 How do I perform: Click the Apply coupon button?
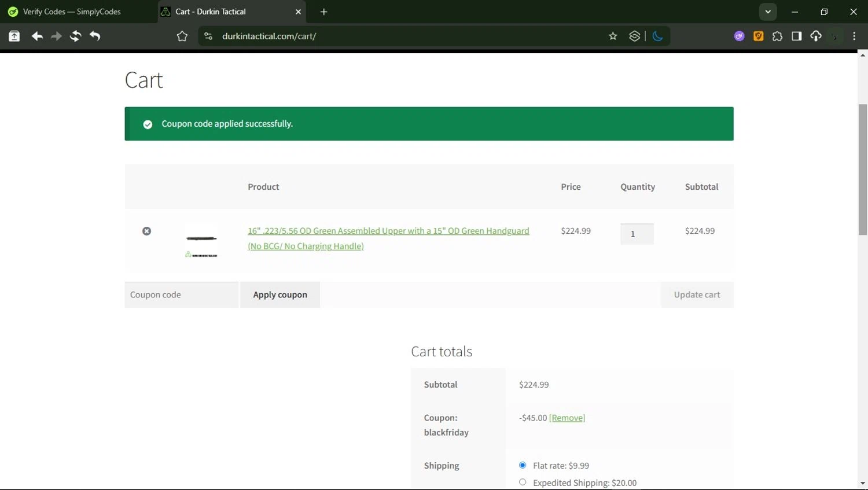280,294
